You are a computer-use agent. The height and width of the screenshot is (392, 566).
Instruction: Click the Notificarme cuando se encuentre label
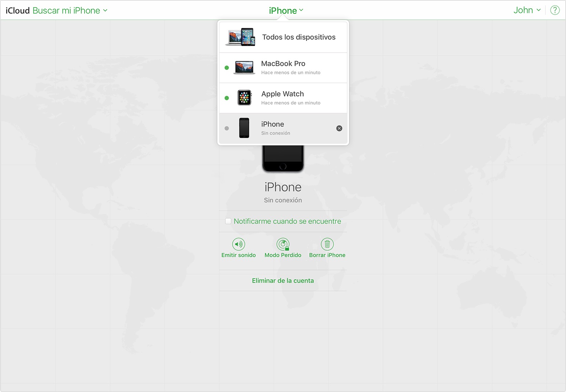coord(287,221)
